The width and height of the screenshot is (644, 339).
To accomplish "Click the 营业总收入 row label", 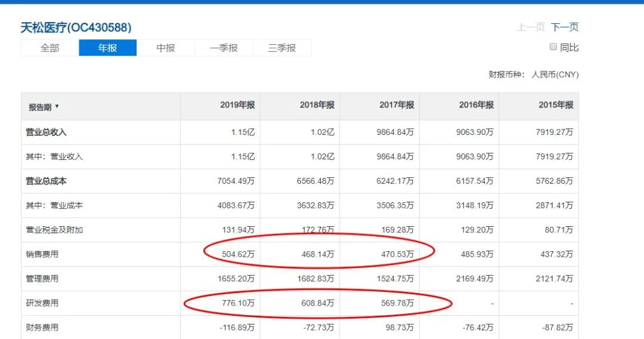I will 46,132.
